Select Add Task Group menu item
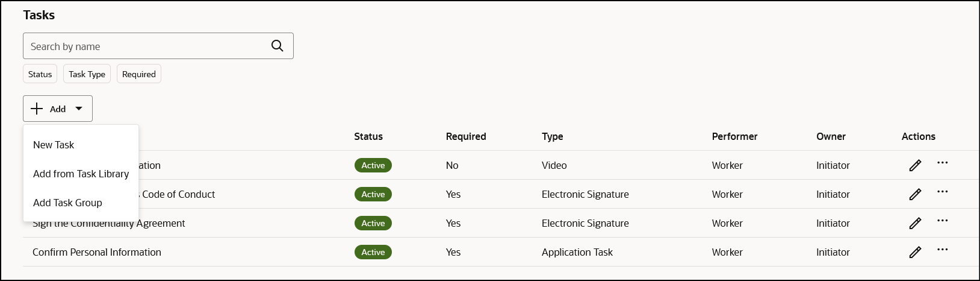Image resolution: width=980 pixels, height=281 pixels. click(67, 203)
